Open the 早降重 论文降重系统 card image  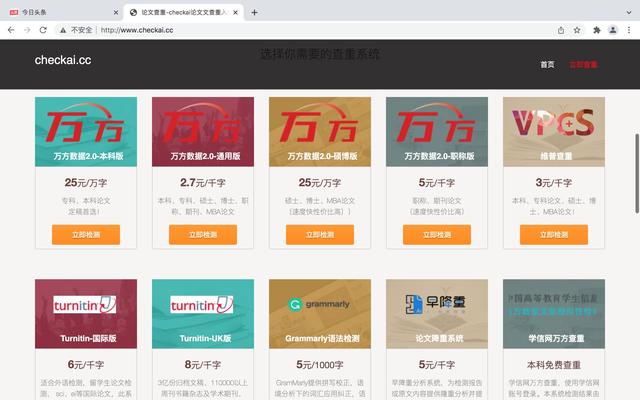[437, 314]
